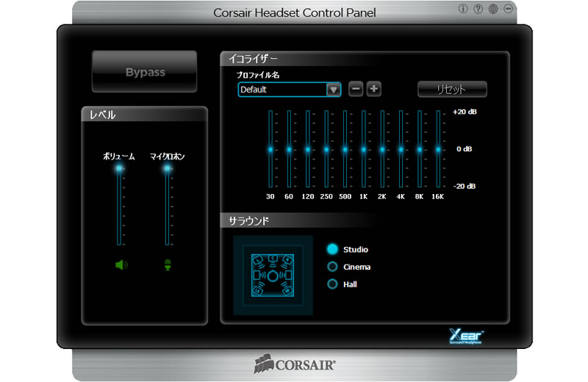
Task: Open the profile name dropdown arrow
Action: point(334,90)
